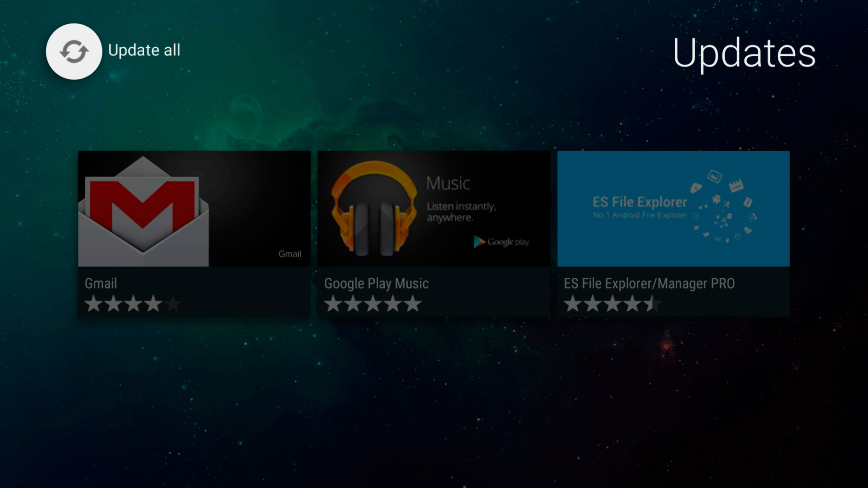This screenshot has width=868, height=488.
Task: Select the 'Gmail' app title text
Action: pos(101,283)
